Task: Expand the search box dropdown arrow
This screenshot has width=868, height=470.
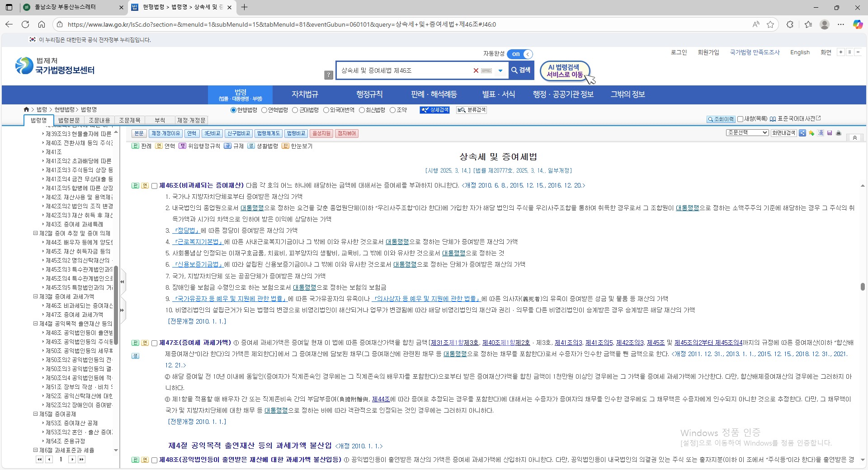Action: [500, 70]
